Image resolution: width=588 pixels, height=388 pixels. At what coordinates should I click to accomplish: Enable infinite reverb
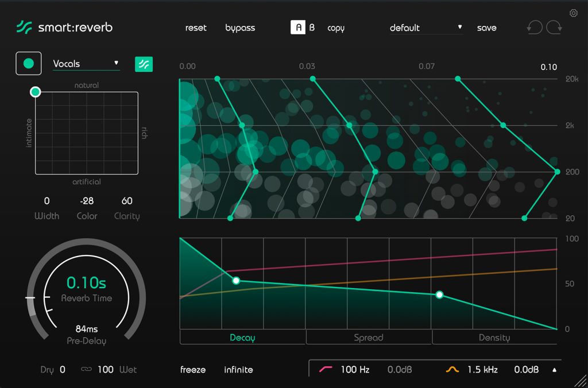click(x=238, y=370)
